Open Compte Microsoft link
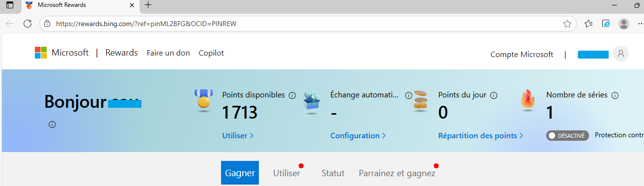644x186 pixels. pyautogui.click(x=522, y=55)
